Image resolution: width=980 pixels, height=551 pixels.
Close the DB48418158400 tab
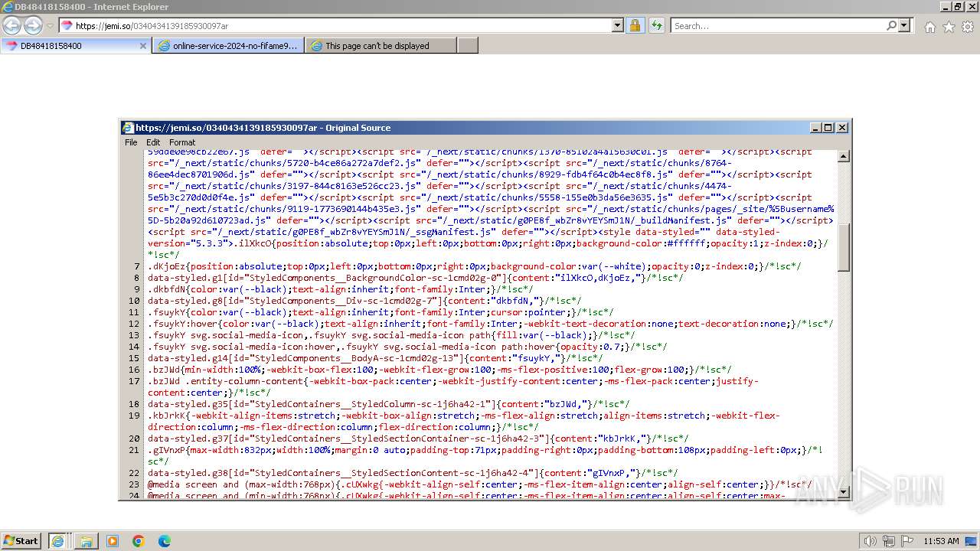[x=142, y=46]
